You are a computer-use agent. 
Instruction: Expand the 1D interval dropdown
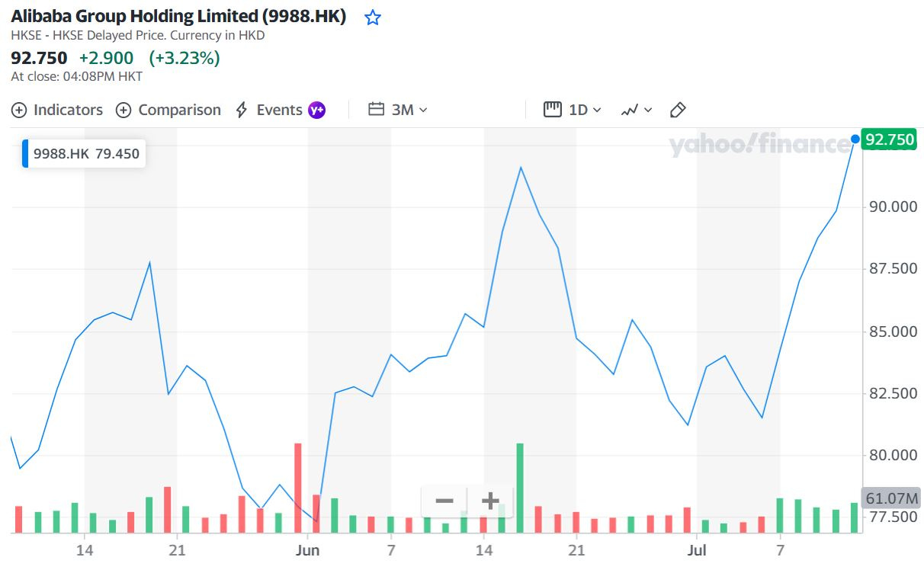point(573,110)
